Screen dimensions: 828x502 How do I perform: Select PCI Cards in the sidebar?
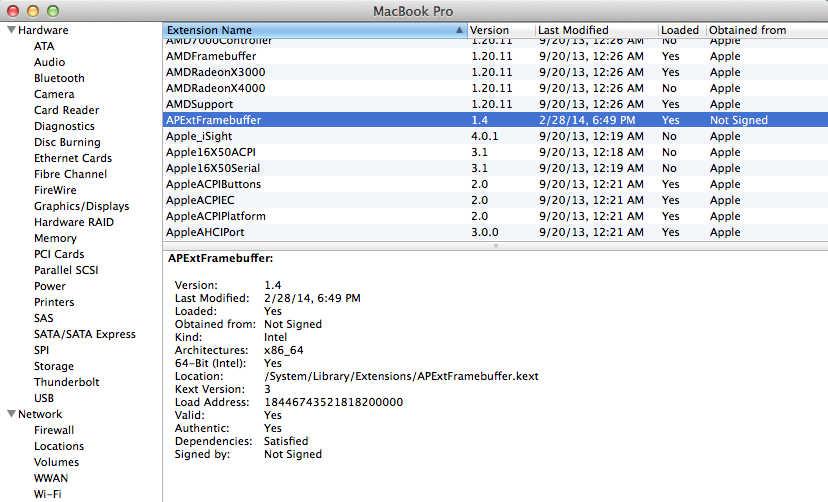pyautogui.click(x=59, y=254)
